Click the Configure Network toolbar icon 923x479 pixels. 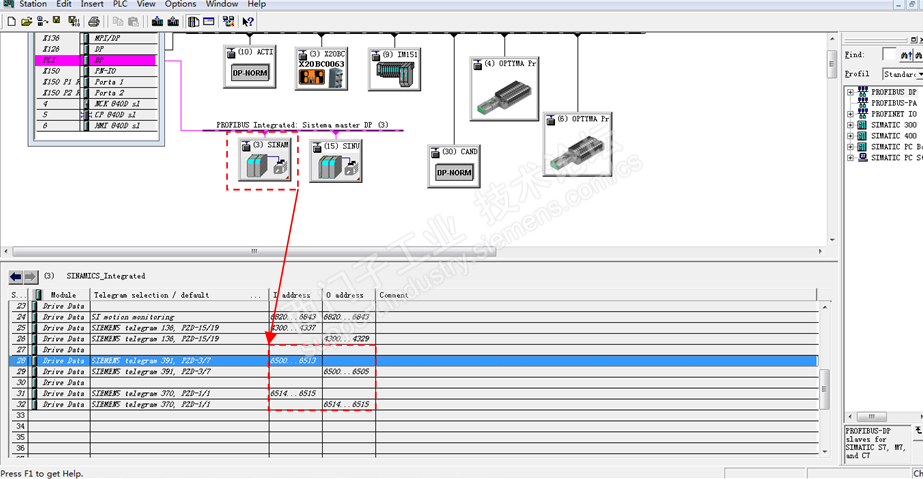228,22
